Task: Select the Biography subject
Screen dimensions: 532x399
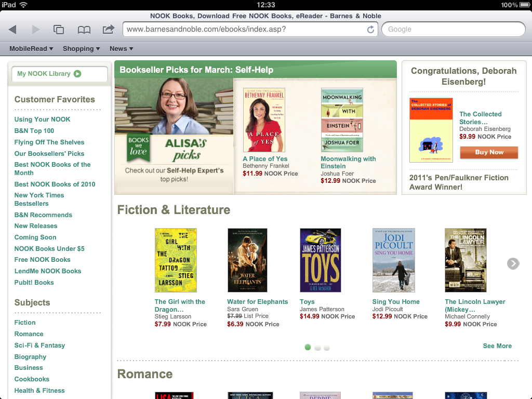Action: [30, 357]
